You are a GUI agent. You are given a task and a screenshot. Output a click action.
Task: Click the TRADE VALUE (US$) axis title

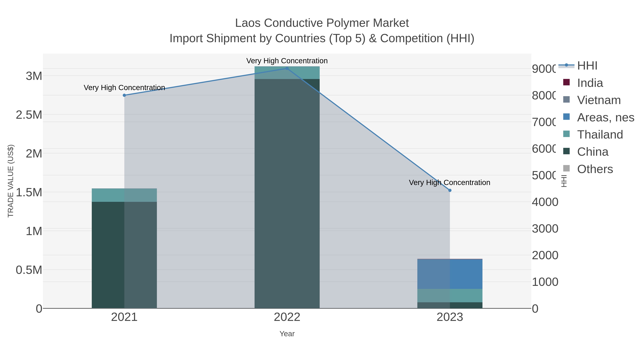(11, 181)
